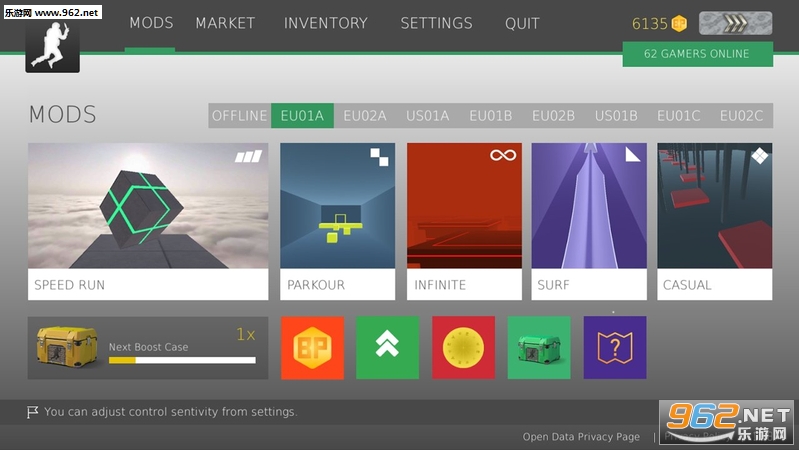Click the triangle icon on Surf card
This screenshot has height=450, width=799.
coord(632,154)
